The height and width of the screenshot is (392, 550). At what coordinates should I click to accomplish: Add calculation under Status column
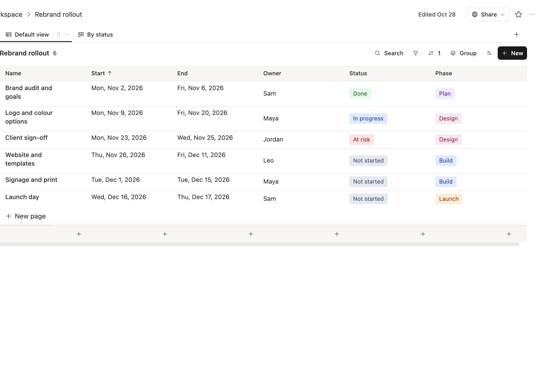point(423,234)
